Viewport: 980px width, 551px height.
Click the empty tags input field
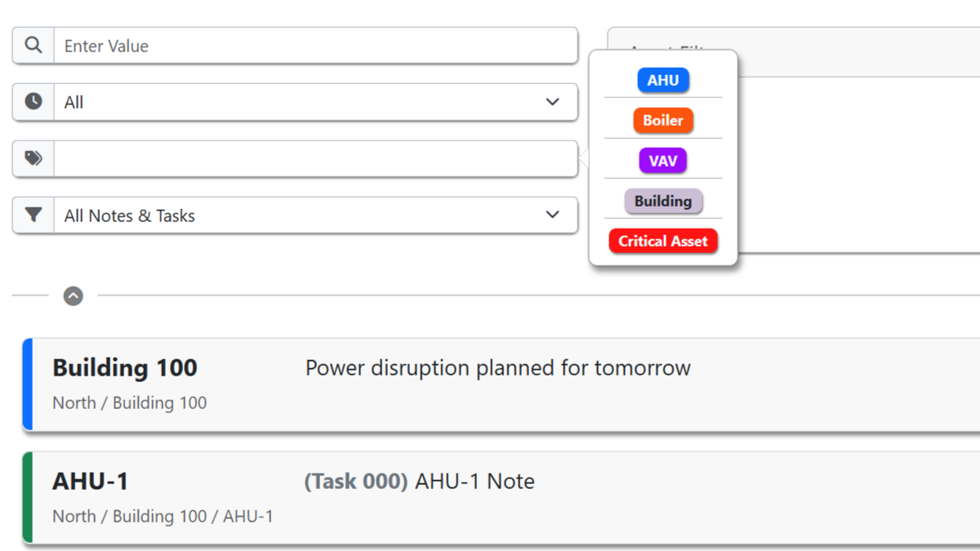pyautogui.click(x=315, y=158)
